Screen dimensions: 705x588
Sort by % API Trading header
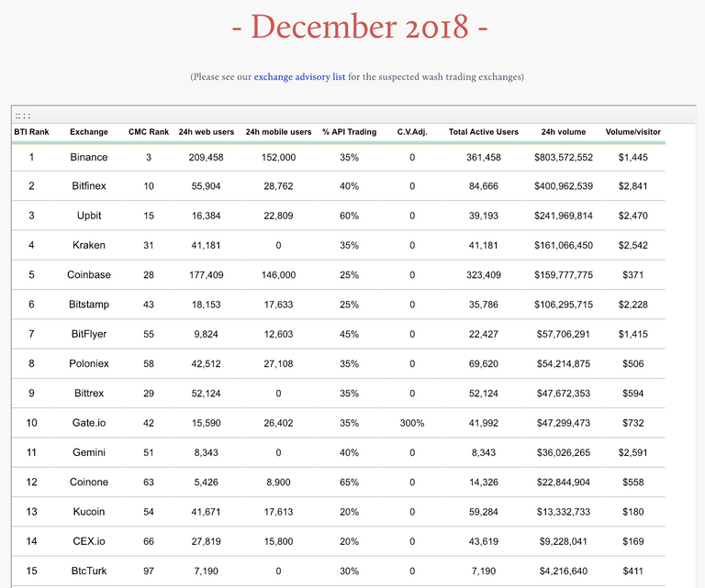349,132
